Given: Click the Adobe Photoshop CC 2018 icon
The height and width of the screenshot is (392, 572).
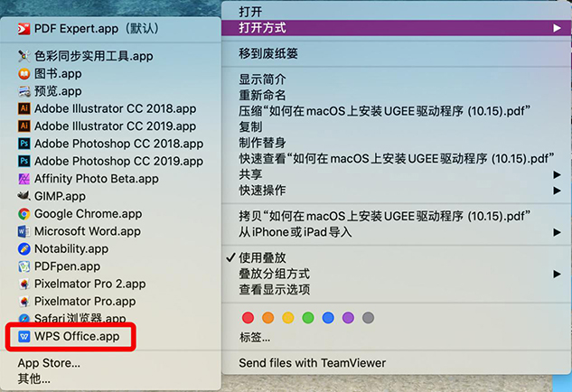Looking at the screenshot, I should coord(24,144).
